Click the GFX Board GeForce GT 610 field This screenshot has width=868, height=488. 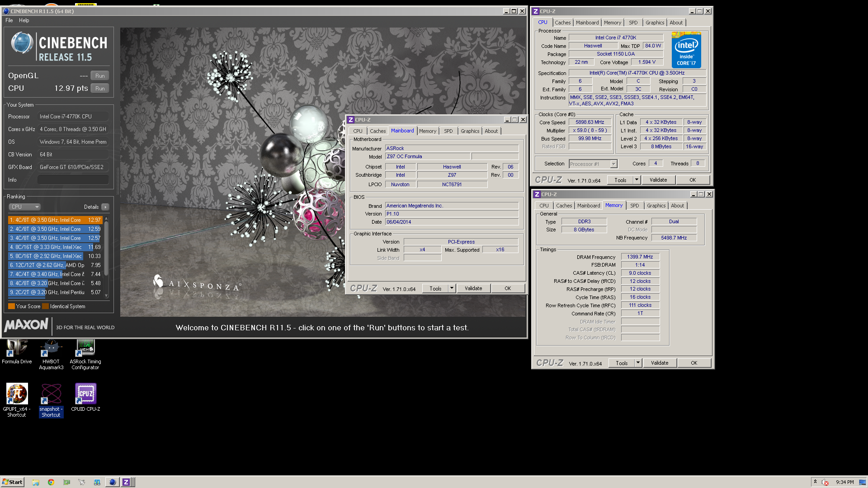pos(73,167)
